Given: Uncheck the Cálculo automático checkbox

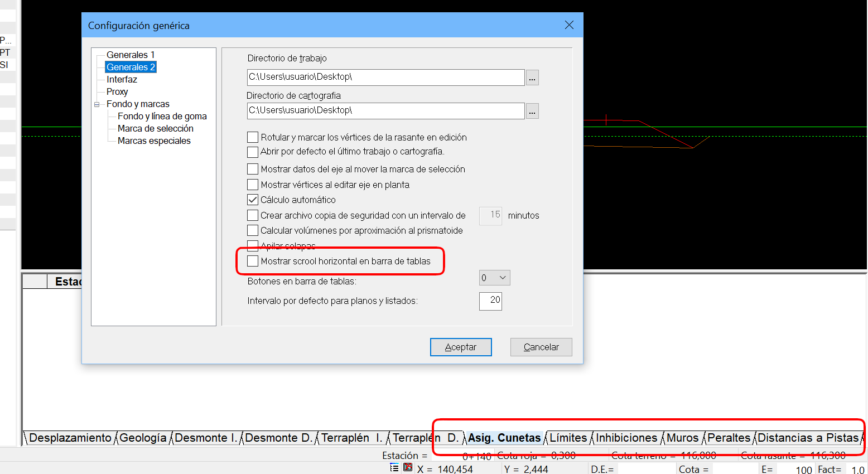Looking at the screenshot, I should 253,200.
